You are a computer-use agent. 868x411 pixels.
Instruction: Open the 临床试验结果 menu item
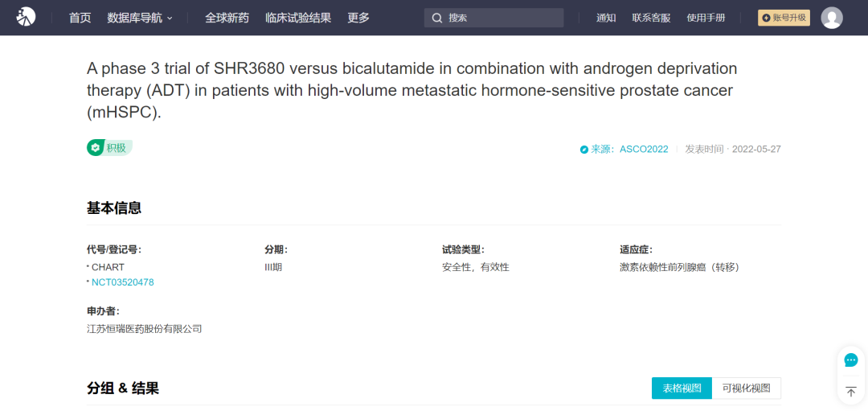pyautogui.click(x=298, y=18)
